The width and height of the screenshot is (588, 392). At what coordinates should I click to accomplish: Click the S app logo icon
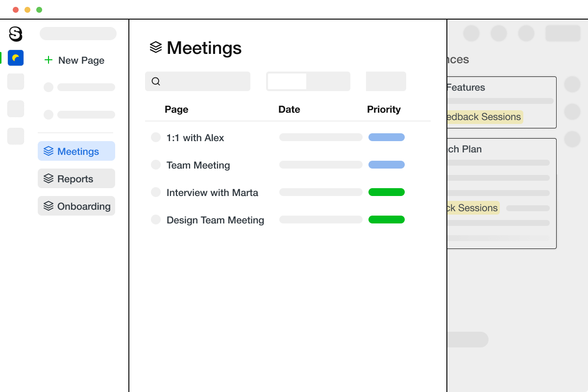[16, 34]
